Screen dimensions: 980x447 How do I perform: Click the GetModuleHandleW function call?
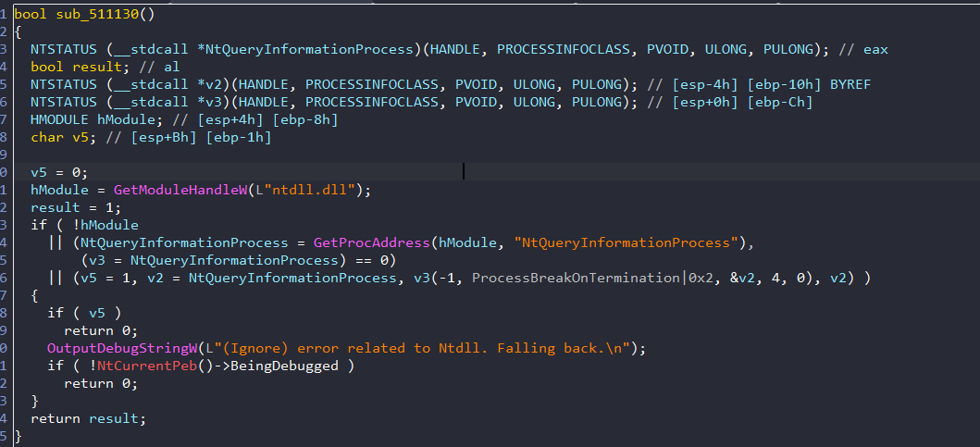tap(175, 190)
